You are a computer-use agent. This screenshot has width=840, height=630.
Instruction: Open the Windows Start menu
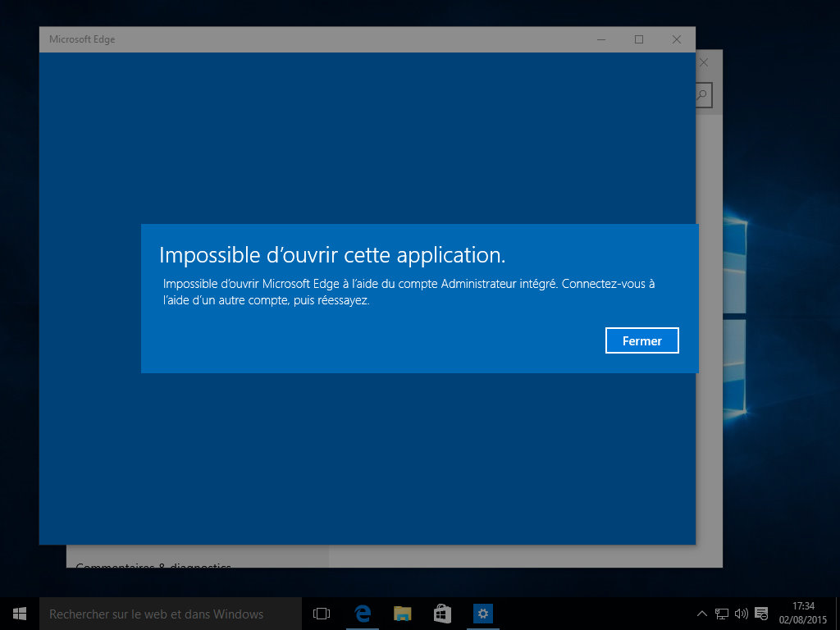(x=20, y=614)
